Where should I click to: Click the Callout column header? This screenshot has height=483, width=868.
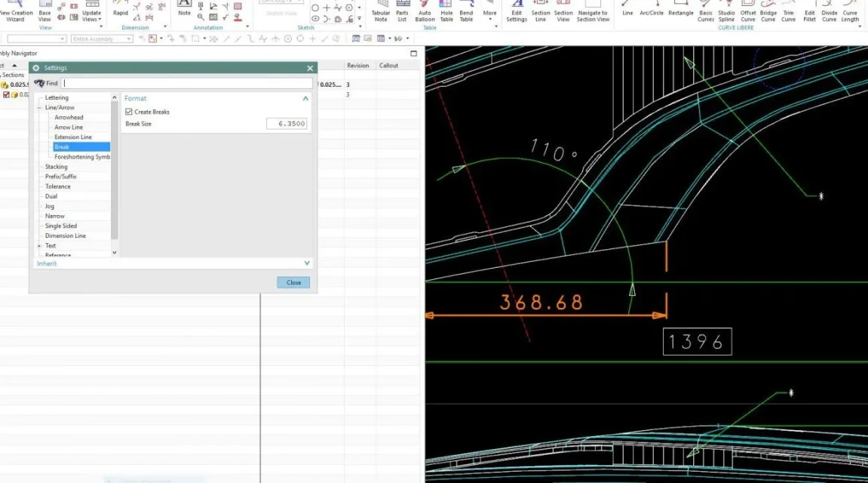[388, 66]
